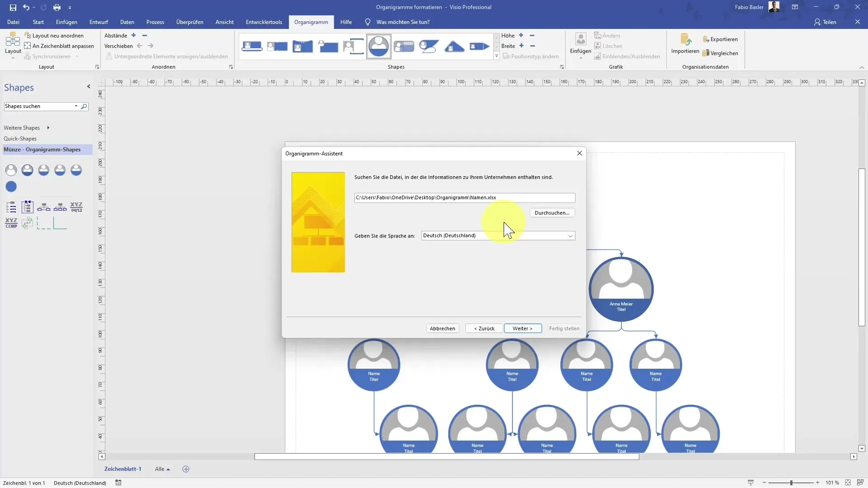Select the first belt-style shape thumbnail in gallery

[x=252, y=46]
